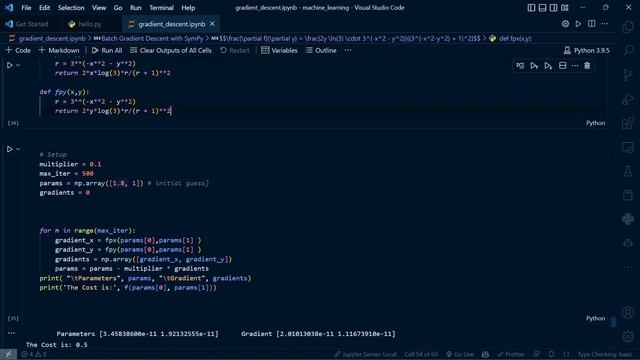The width and height of the screenshot is (640, 360).
Task: Open the Explorer view in activity bar
Action: coord(628,27)
